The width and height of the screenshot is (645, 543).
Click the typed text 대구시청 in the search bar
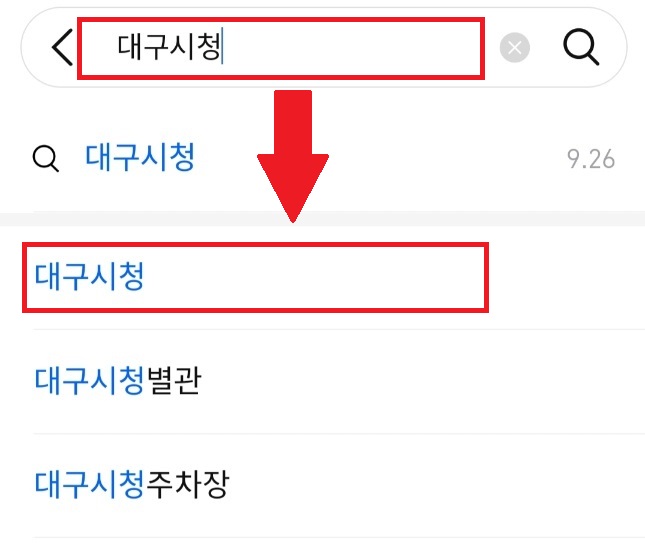coord(169,46)
